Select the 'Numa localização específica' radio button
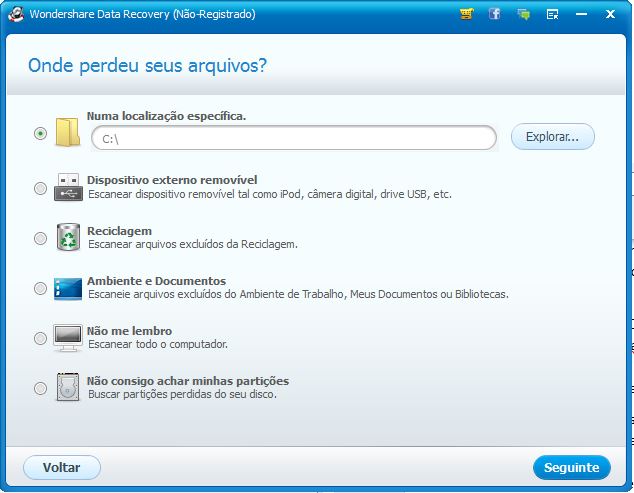Viewport: 634px width, 493px height. [40, 133]
